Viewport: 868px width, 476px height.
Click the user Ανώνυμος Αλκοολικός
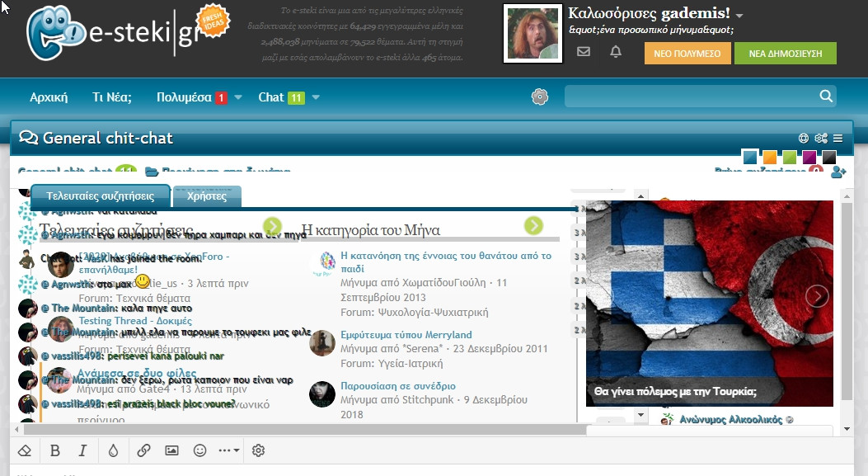pos(730,419)
